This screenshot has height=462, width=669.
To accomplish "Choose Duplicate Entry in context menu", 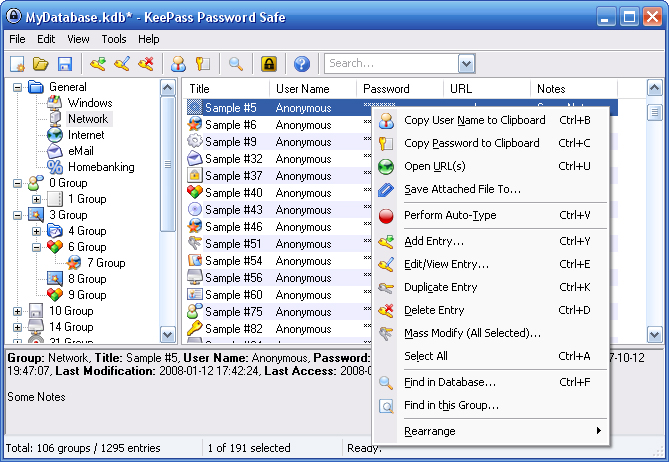I will pos(490,288).
